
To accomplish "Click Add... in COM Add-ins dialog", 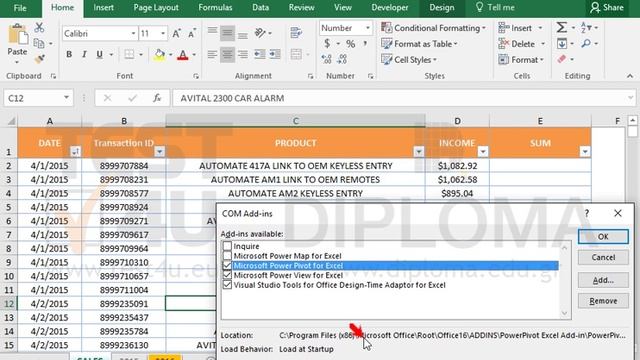I will (x=603, y=280).
